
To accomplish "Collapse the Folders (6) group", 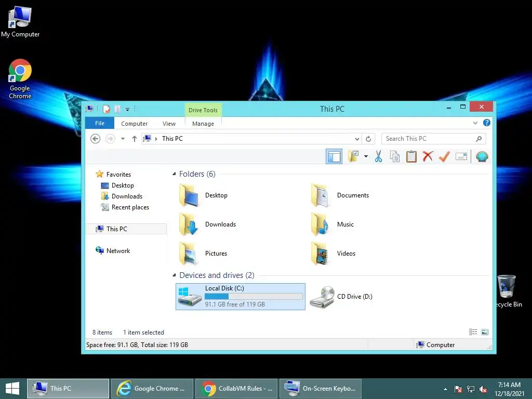I will click(174, 174).
